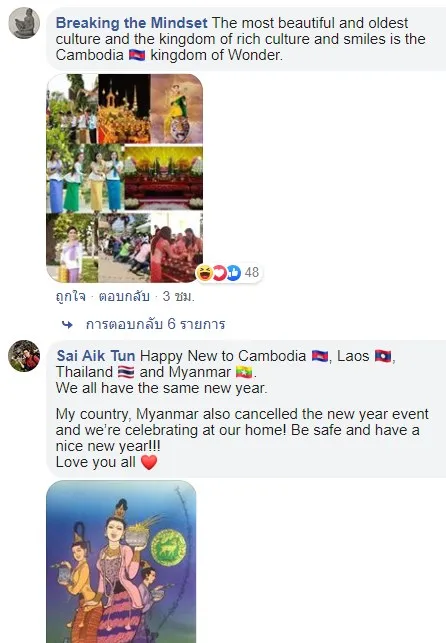Click the red heart emoji after Love you all
This screenshot has width=446, height=643.
pos(149,462)
